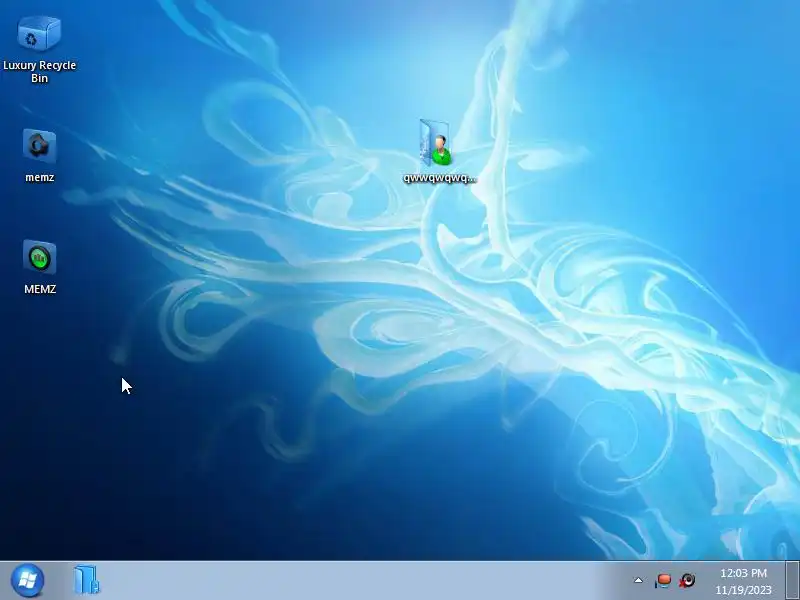The width and height of the screenshot is (800, 600).
Task: Click the 'MEMZ' uppercase label text
Action: 40,289
